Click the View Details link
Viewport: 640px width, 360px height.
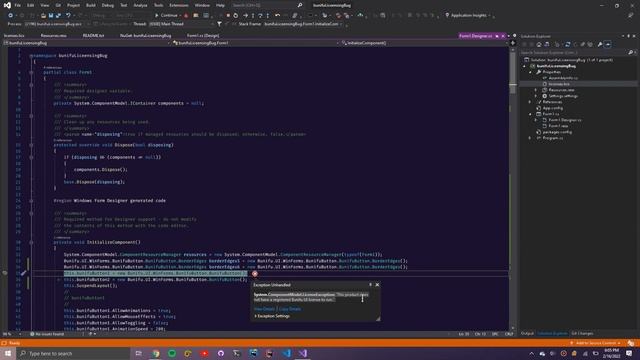tap(264, 309)
